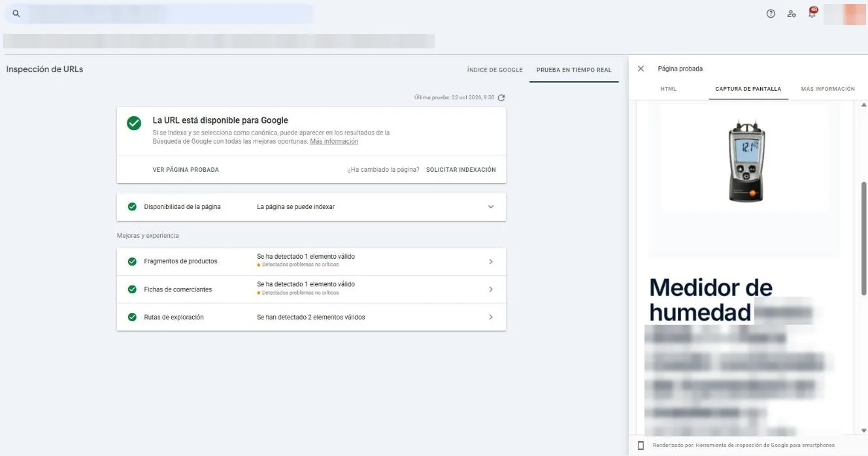Open Rutas de exploración details arrow
This screenshot has width=868, height=456.
coord(491,317)
